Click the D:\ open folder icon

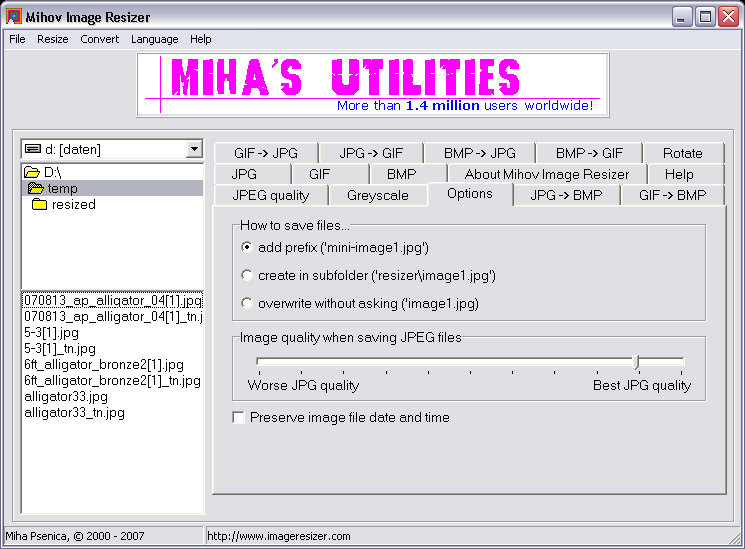pos(32,172)
